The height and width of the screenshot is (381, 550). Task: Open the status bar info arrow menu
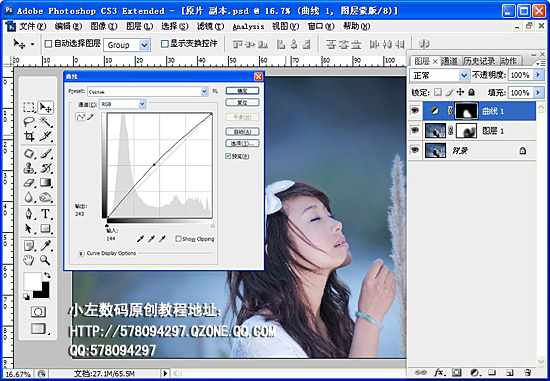click(165, 374)
